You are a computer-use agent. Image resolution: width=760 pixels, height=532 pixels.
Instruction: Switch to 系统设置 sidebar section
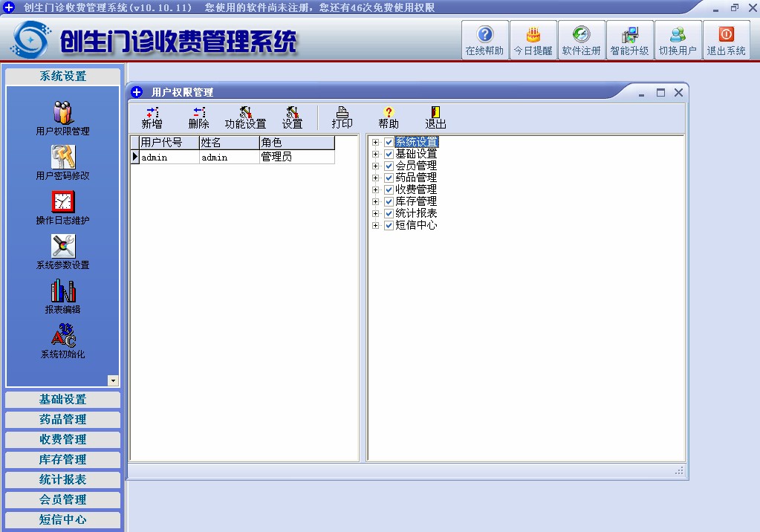pyautogui.click(x=62, y=76)
